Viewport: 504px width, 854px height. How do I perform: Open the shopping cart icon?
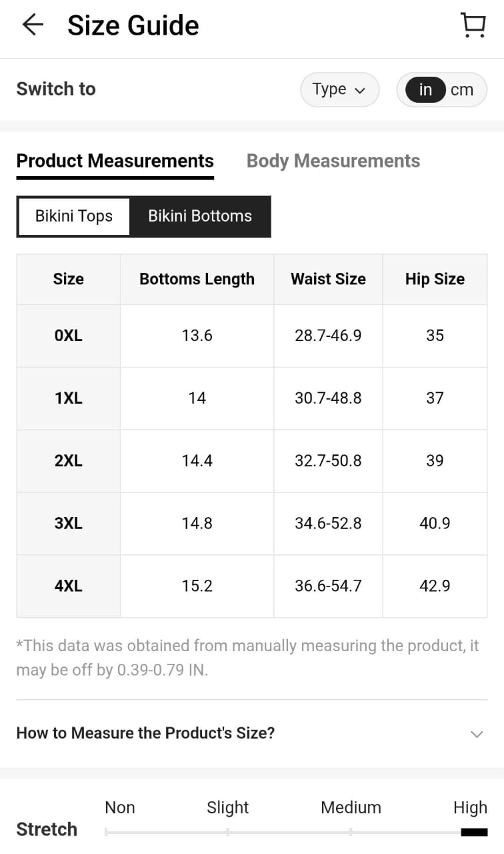click(x=473, y=25)
